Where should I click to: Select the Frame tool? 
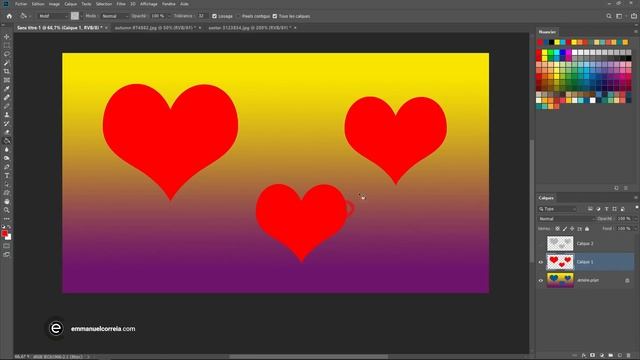click(7, 80)
